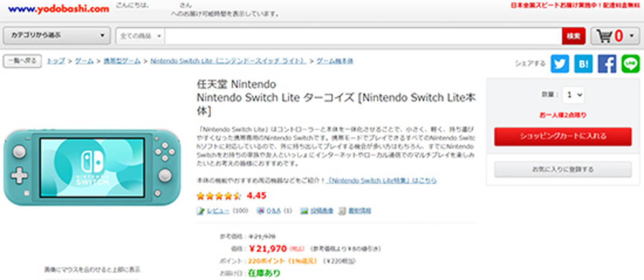The height and width of the screenshot is (280, 644).
Task: Share the product via LINE
Action: click(x=631, y=64)
